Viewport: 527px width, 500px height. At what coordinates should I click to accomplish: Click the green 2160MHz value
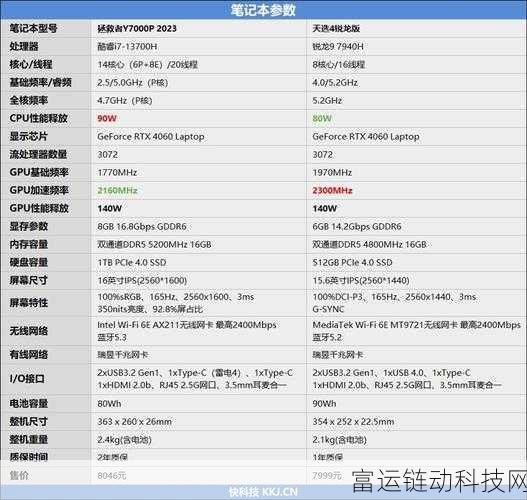point(117,191)
